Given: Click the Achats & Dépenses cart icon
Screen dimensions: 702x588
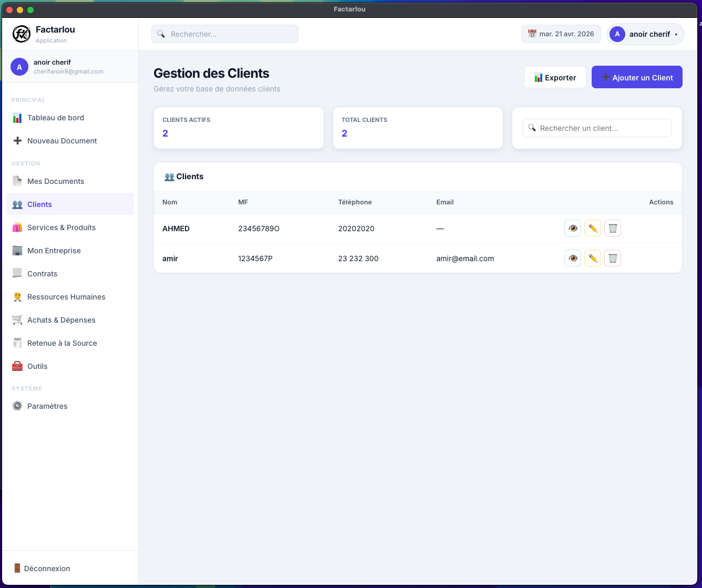Looking at the screenshot, I should pyautogui.click(x=17, y=320).
